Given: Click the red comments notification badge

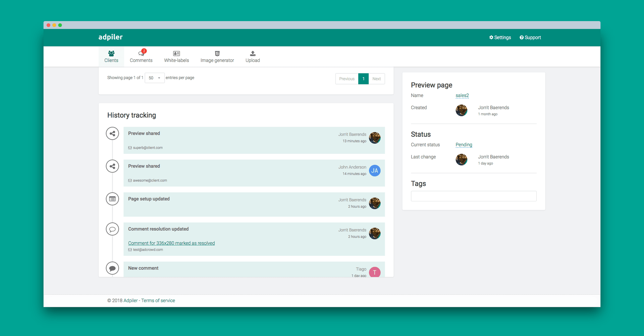Looking at the screenshot, I should tap(144, 51).
